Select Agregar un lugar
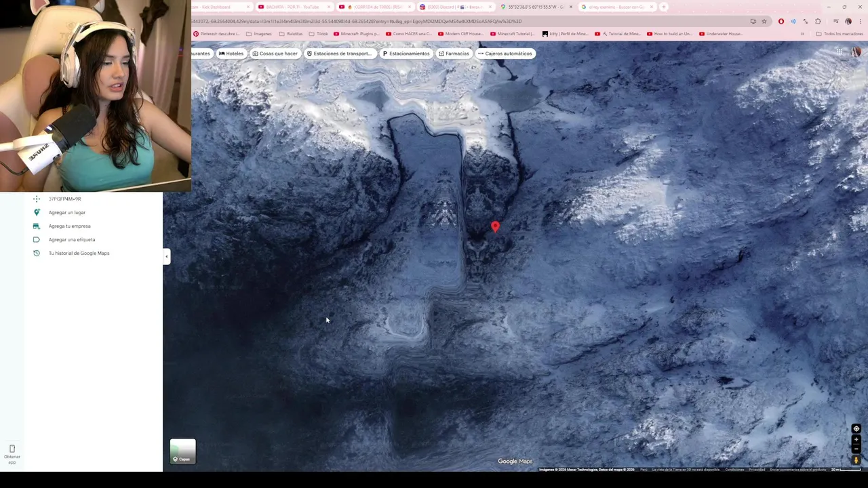 point(67,213)
